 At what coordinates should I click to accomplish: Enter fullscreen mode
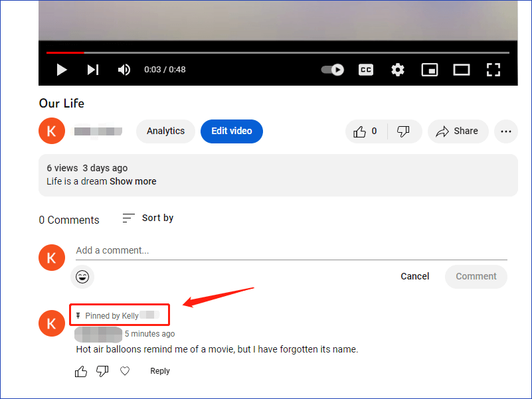pyautogui.click(x=493, y=69)
